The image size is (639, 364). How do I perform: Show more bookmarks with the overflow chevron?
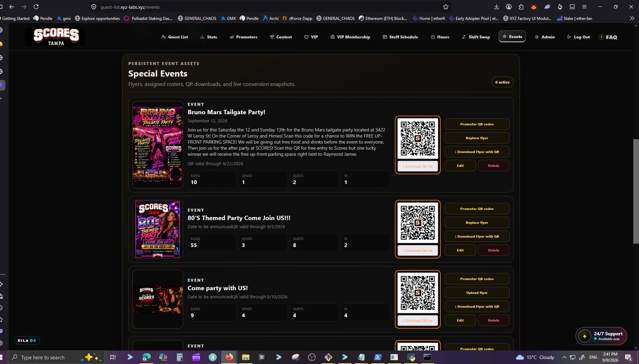[632, 18]
